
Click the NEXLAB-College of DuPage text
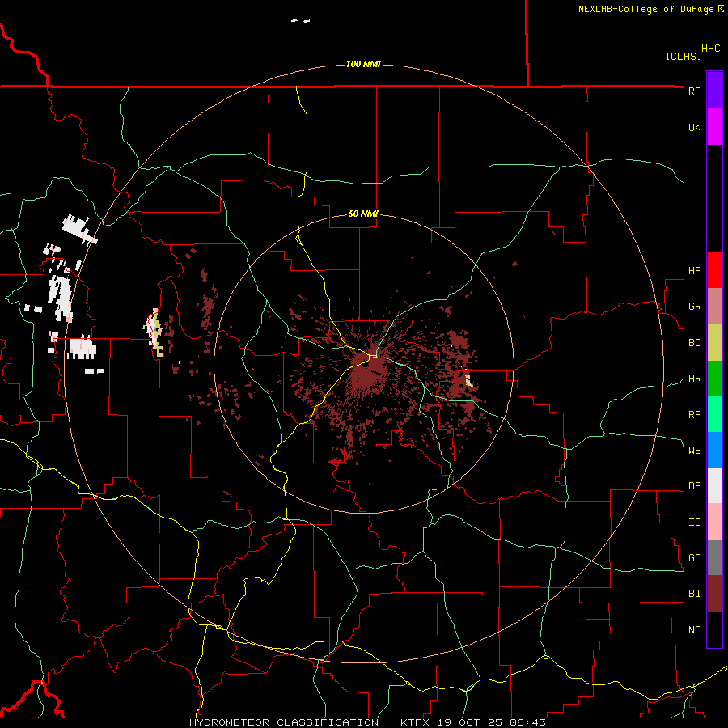[x=645, y=9]
